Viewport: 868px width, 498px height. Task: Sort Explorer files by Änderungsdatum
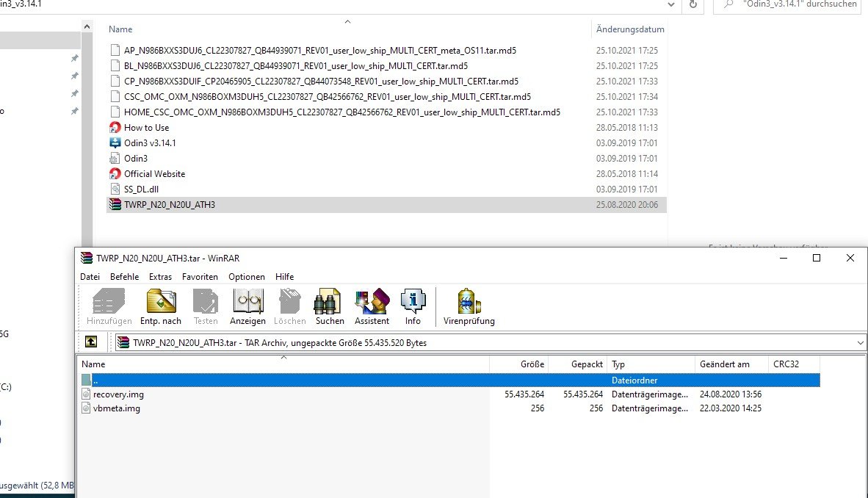point(630,29)
